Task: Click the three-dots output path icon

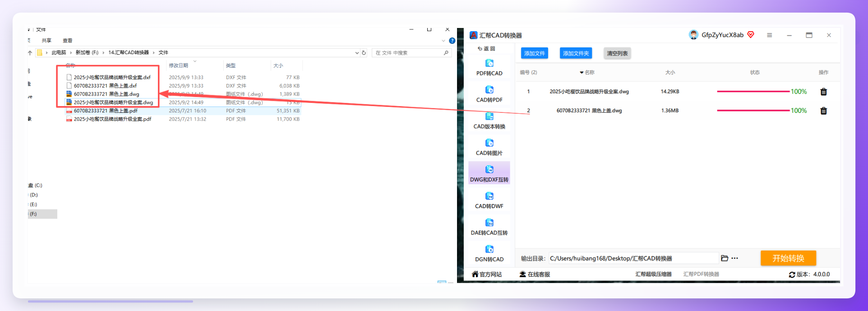Action: pos(734,258)
